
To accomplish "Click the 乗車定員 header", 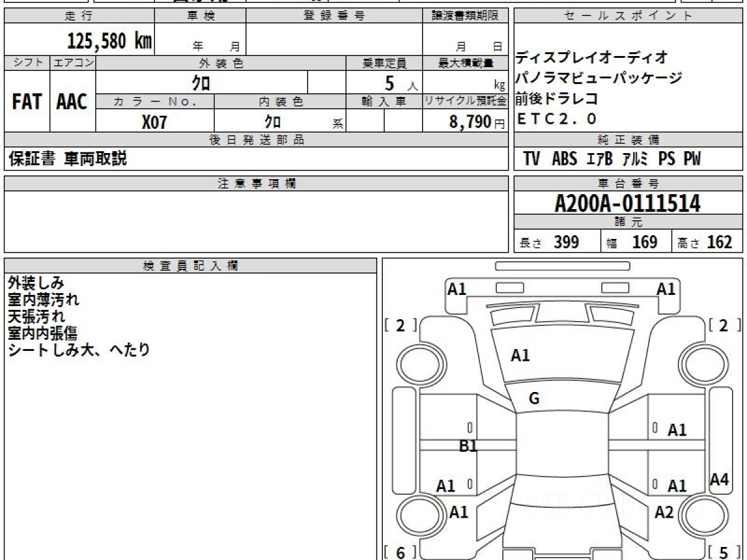I will coord(384,63).
